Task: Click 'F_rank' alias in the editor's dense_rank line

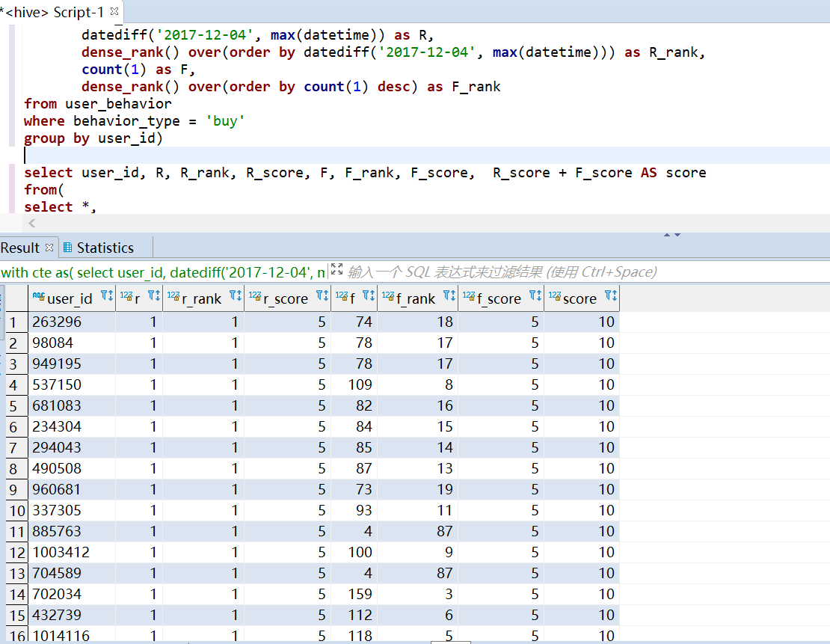Action: click(x=476, y=87)
